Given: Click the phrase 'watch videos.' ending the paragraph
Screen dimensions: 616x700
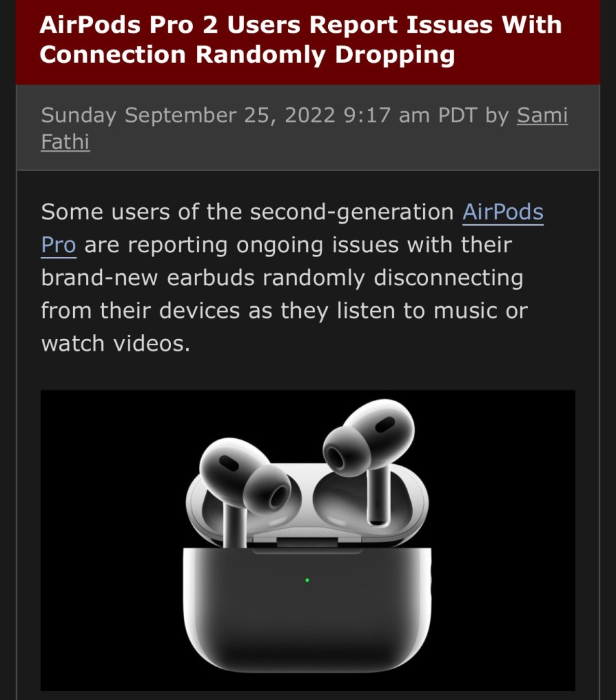Looking at the screenshot, I should point(116,343).
